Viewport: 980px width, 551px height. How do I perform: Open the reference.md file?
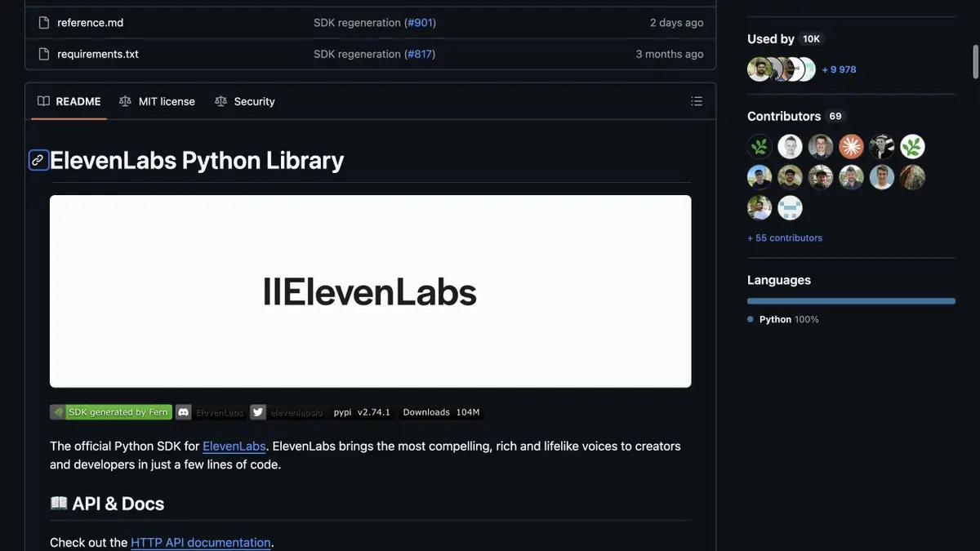click(x=90, y=23)
